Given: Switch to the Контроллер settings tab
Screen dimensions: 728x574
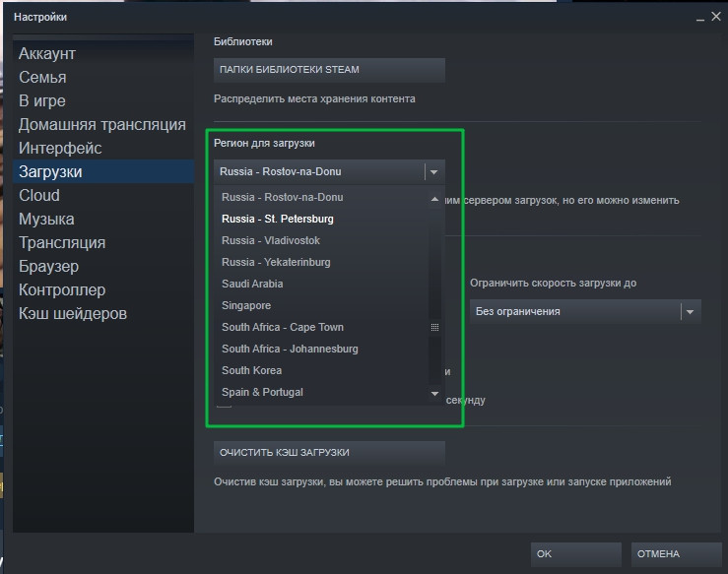Looking at the screenshot, I should pyautogui.click(x=62, y=289).
